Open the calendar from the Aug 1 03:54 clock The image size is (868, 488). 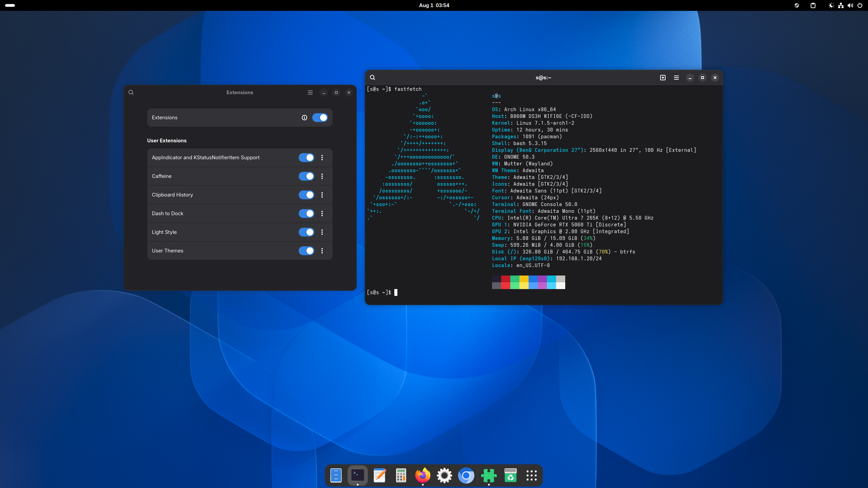pyautogui.click(x=434, y=5)
